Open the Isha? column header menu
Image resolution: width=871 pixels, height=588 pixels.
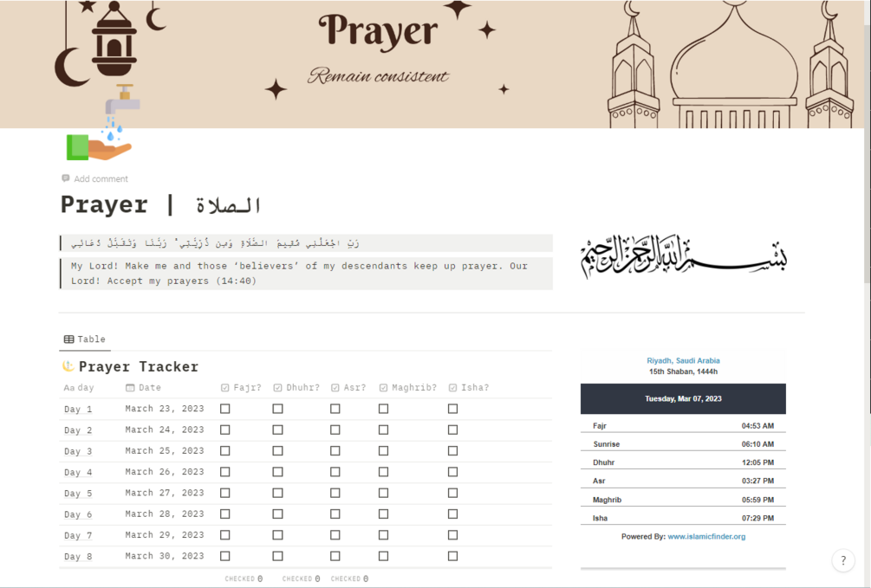[470, 388]
